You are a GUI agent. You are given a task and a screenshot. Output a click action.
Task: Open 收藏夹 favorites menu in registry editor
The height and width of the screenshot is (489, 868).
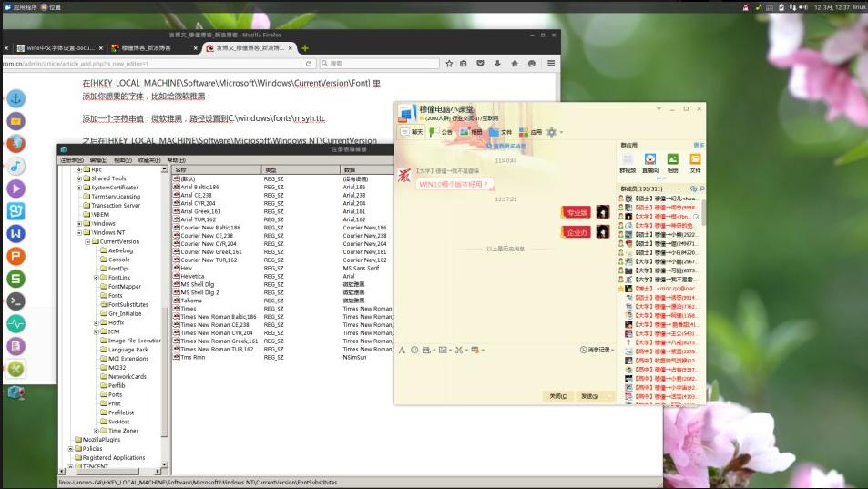148,160
